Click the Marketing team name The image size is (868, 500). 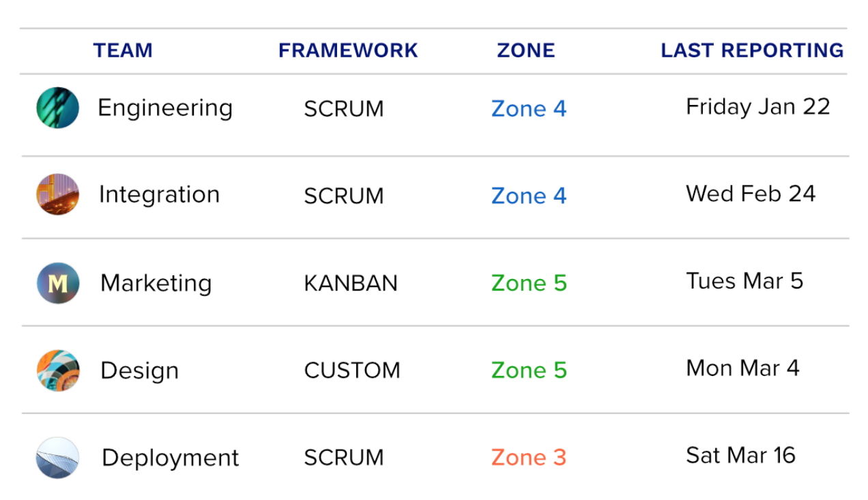coord(156,283)
